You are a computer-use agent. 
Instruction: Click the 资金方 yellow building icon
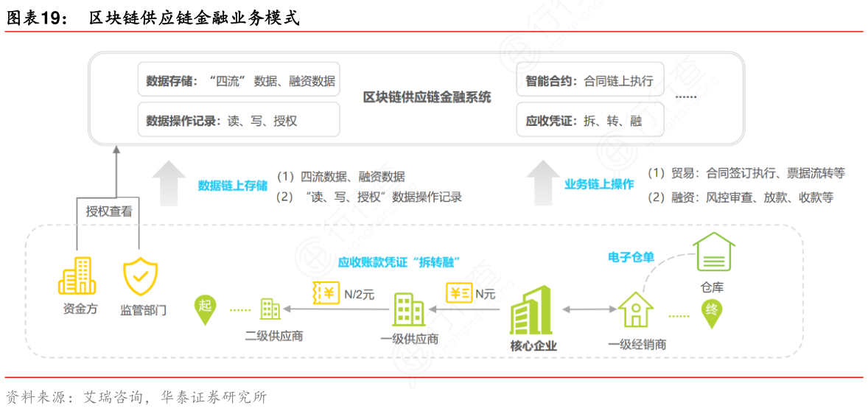[77, 277]
